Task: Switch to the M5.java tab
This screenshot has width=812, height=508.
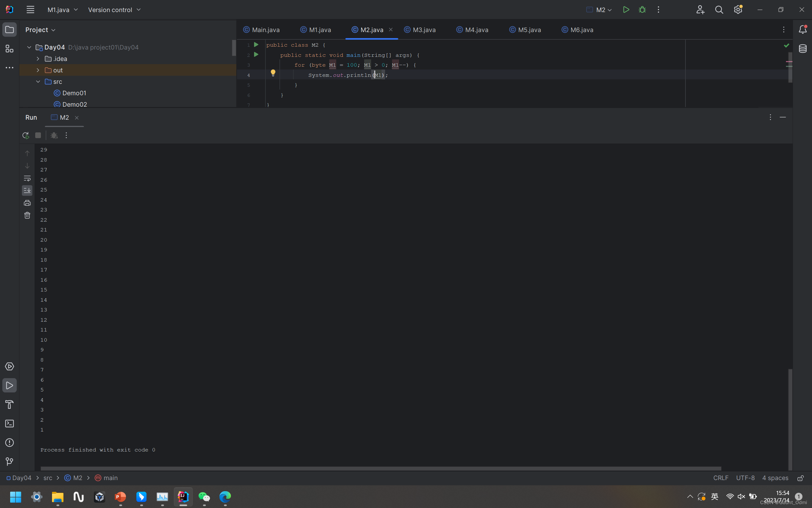Action: click(525, 30)
